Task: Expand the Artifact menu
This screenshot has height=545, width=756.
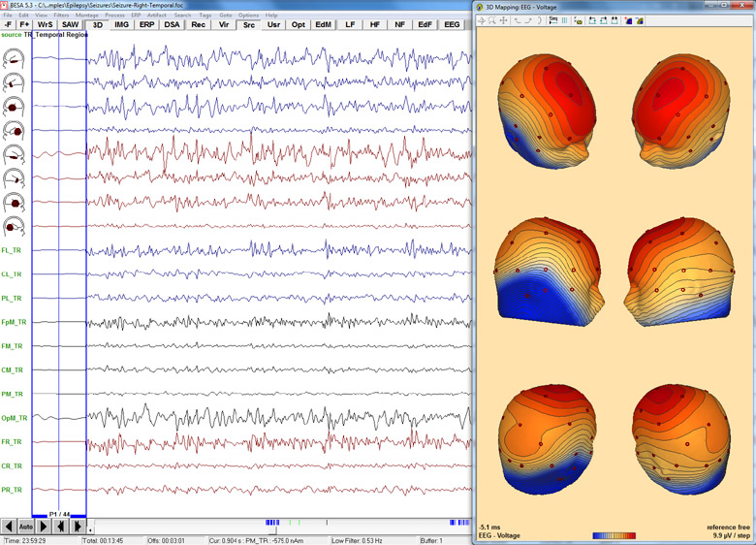Action: (x=158, y=15)
